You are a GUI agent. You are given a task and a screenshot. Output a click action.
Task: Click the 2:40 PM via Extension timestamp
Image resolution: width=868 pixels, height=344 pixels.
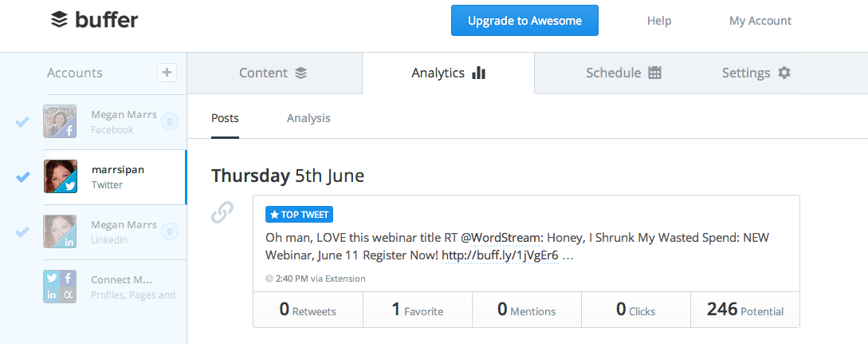coord(316,279)
